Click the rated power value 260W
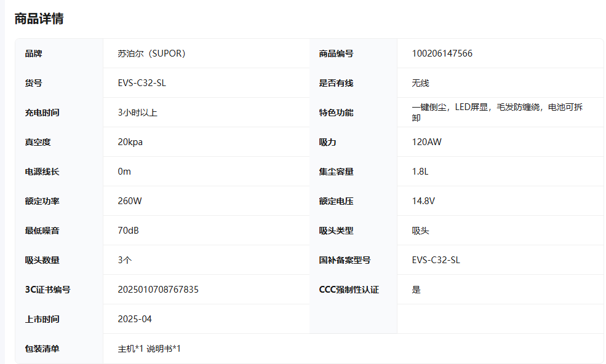This screenshot has width=606, height=364. [130, 201]
